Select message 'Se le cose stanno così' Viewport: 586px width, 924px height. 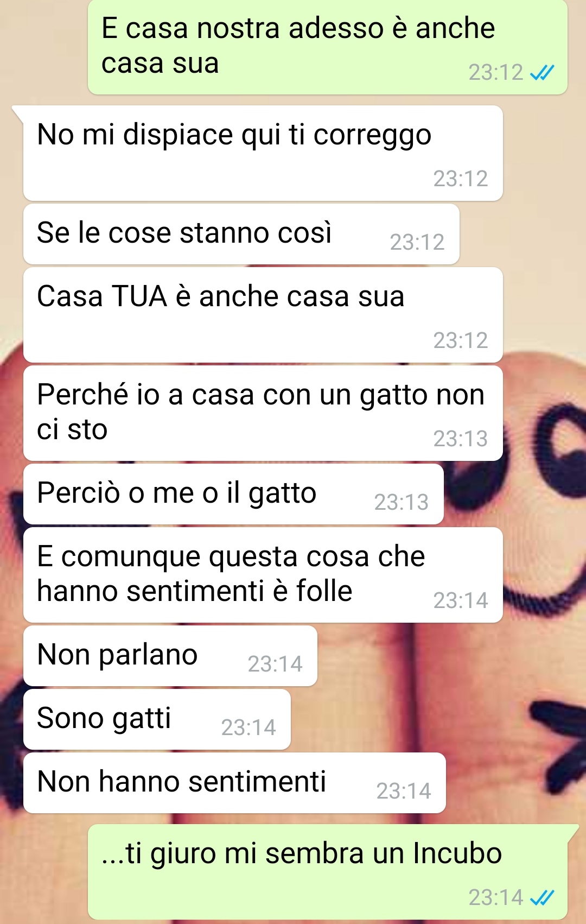241,234
